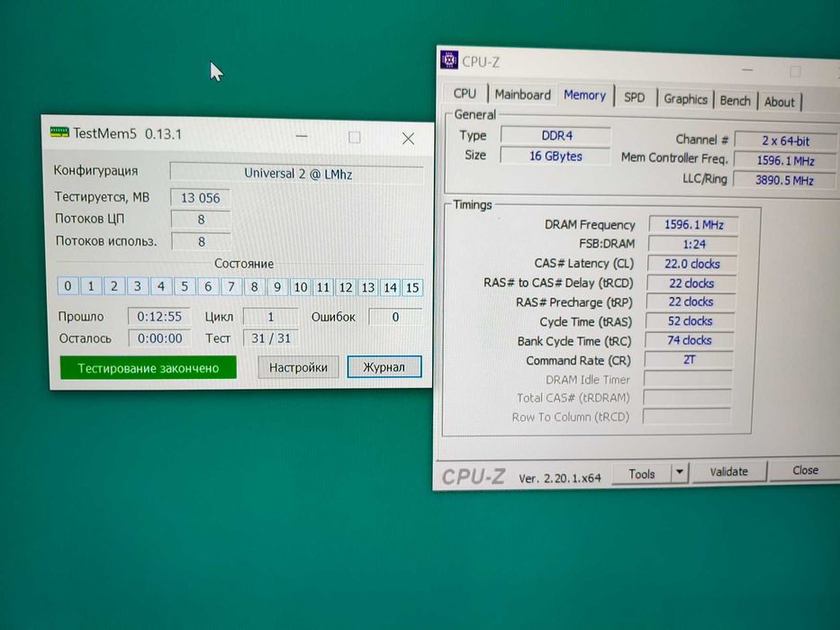The width and height of the screenshot is (840, 630).
Task: Click thread status cell 7
Action: [x=230, y=286]
